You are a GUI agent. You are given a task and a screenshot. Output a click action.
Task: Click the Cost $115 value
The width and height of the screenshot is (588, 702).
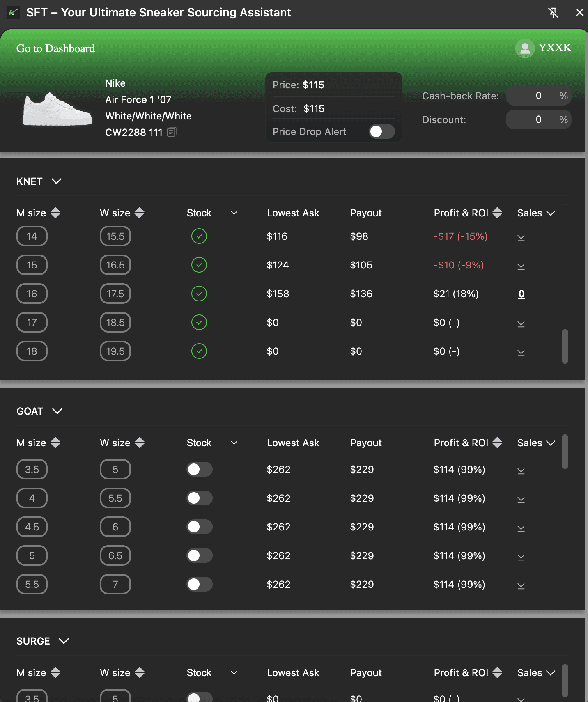pos(314,109)
